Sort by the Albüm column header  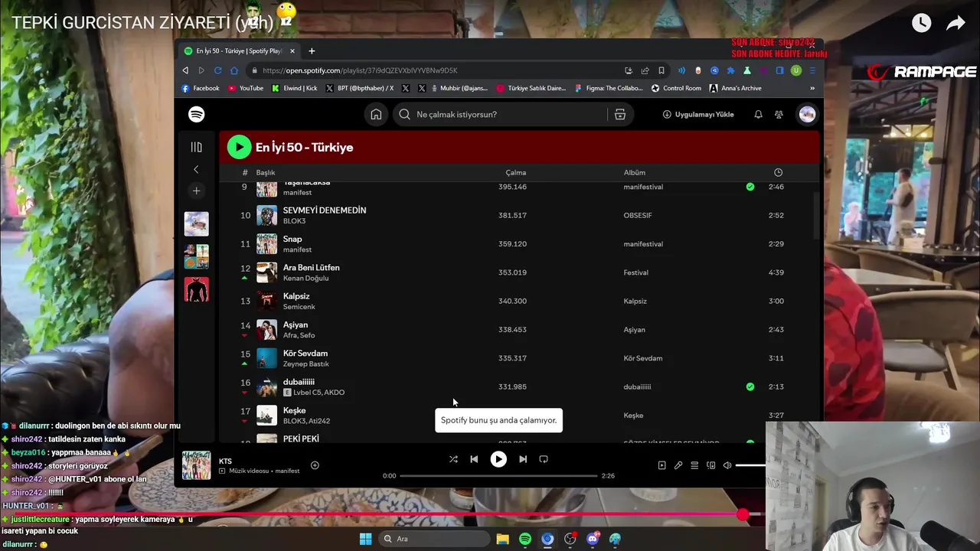click(634, 173)
